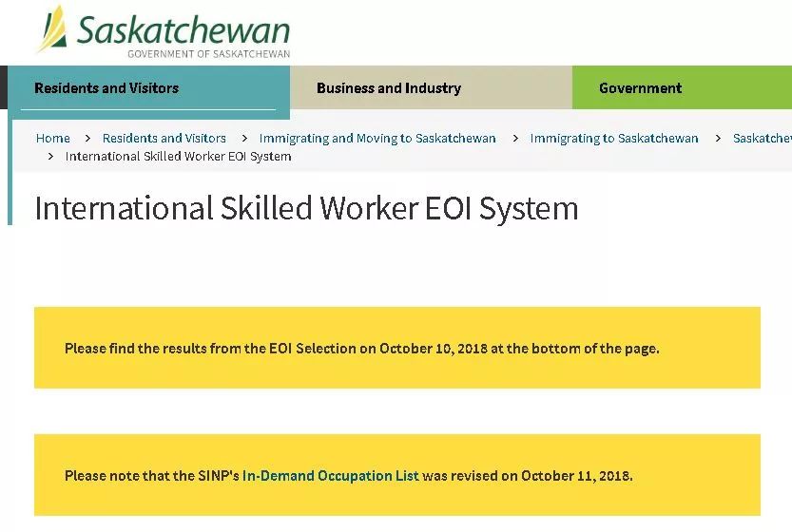Open the Residents and Visitors navigation tab
Viewport: 792px width, 532px height.
pos(106,88)
